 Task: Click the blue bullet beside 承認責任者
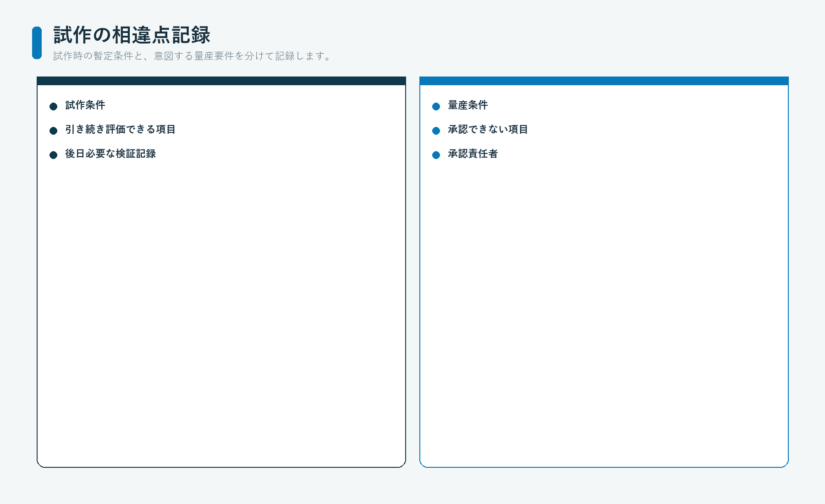[436, 155]
